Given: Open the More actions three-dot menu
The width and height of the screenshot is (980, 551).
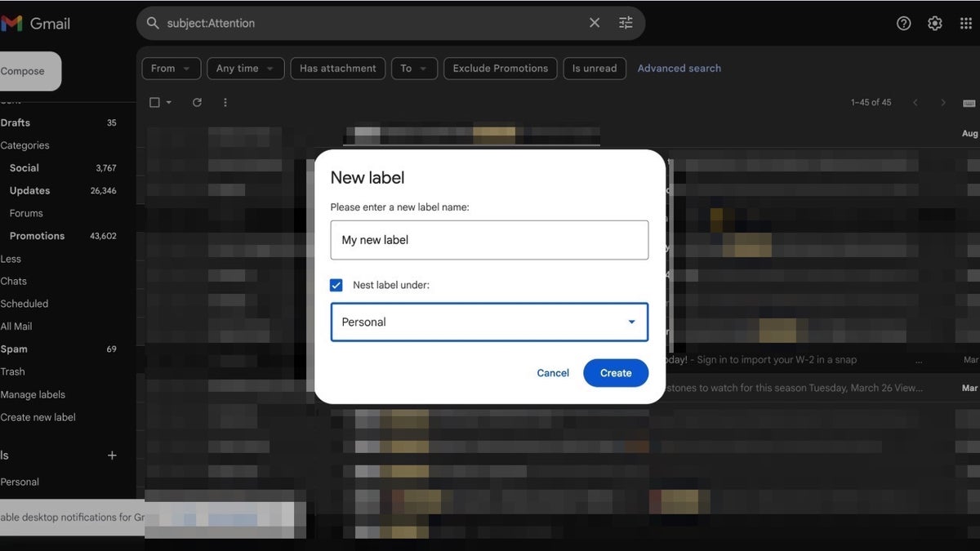Looking at the screenshot, I should (225, 102).
